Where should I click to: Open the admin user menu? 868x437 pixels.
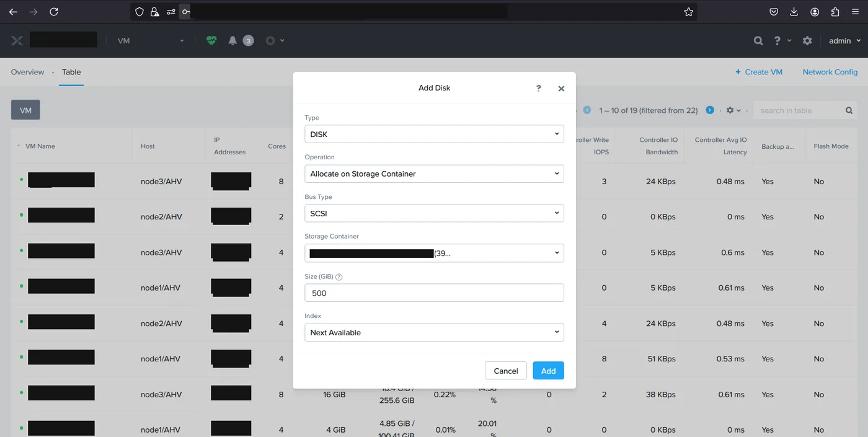point(845,40)
